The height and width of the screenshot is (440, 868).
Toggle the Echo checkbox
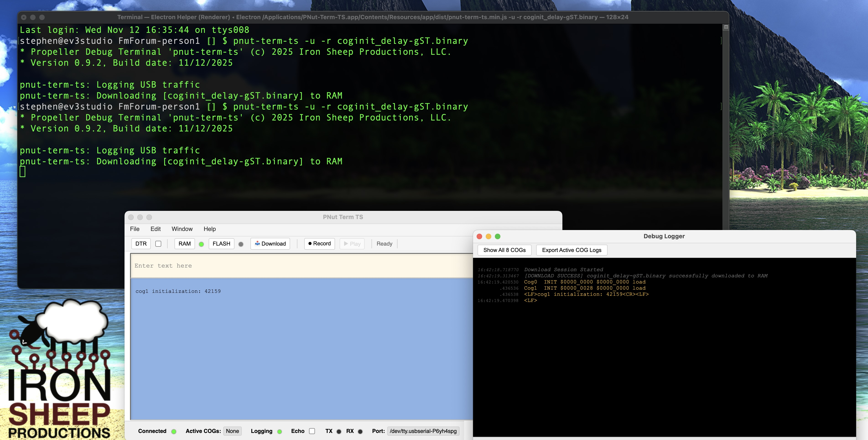coord(312,431)
